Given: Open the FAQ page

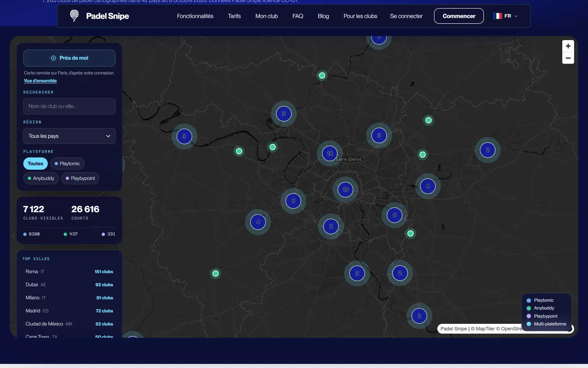Looking at the screenshot, I should (298, 16).
